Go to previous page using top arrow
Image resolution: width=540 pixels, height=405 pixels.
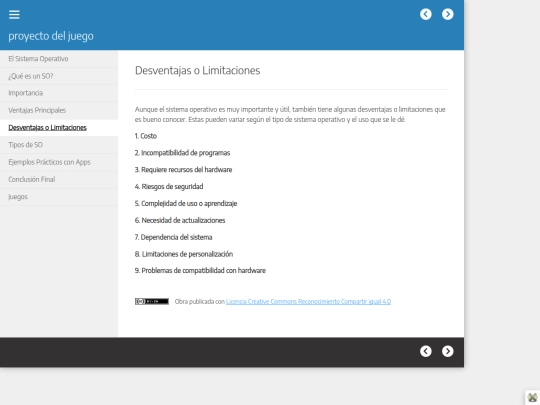pyautogui.click(x=426, y=14)
